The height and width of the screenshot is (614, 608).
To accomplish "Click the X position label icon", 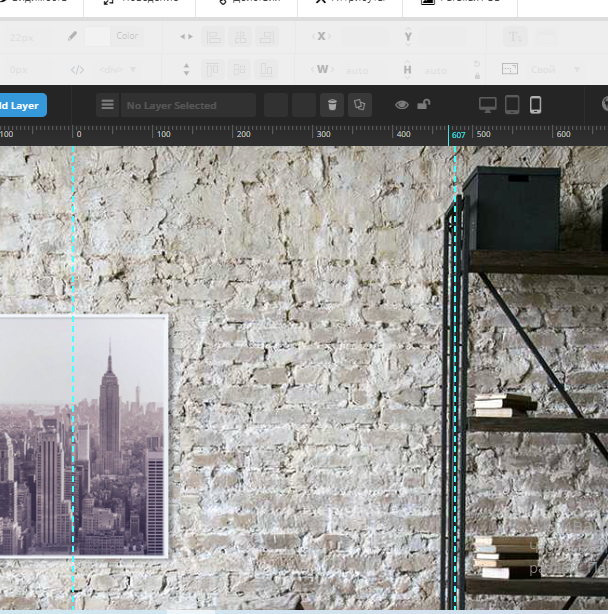I will point(321,36).
